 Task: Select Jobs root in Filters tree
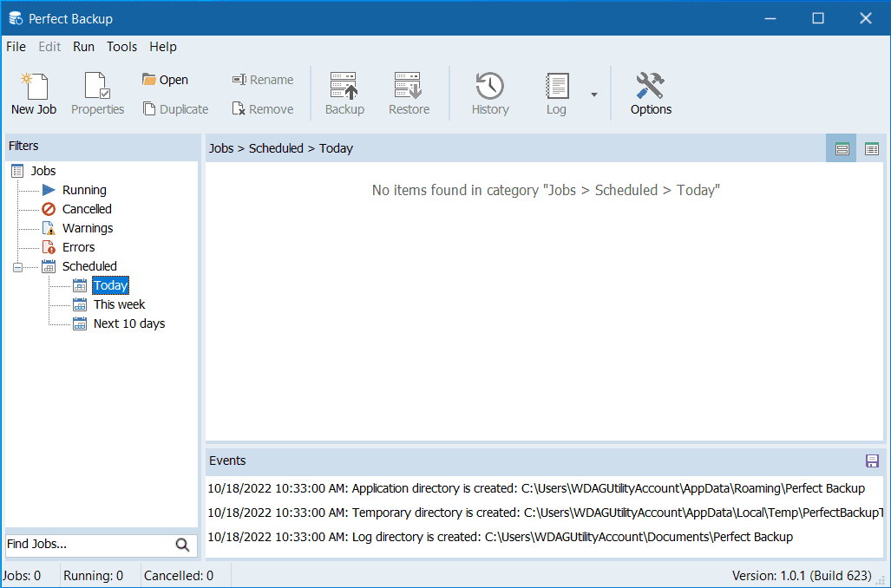click(43, 171)
